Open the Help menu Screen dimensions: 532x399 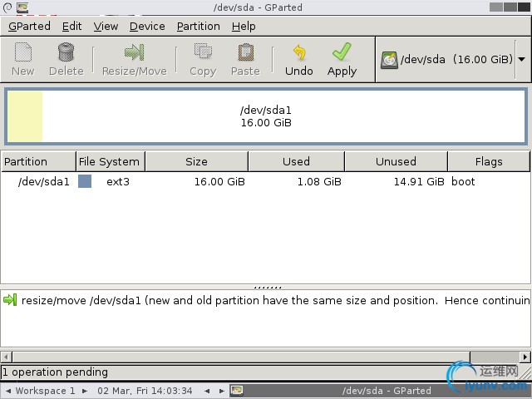pos(244,26)
